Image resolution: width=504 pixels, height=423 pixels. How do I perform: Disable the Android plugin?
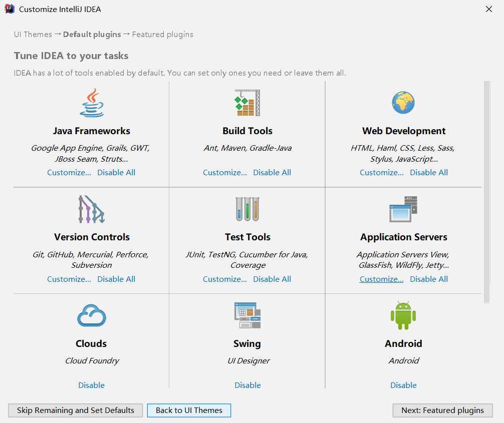coord(403,385)
